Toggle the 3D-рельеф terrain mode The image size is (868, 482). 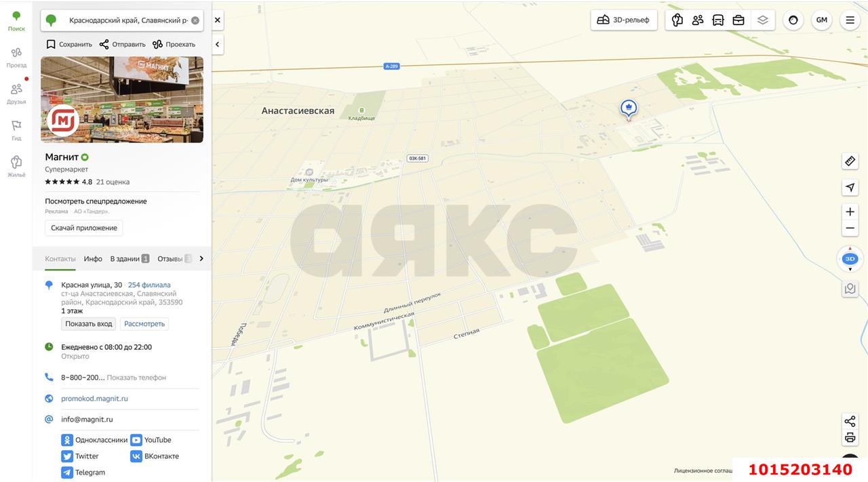(x=623, y=20)
